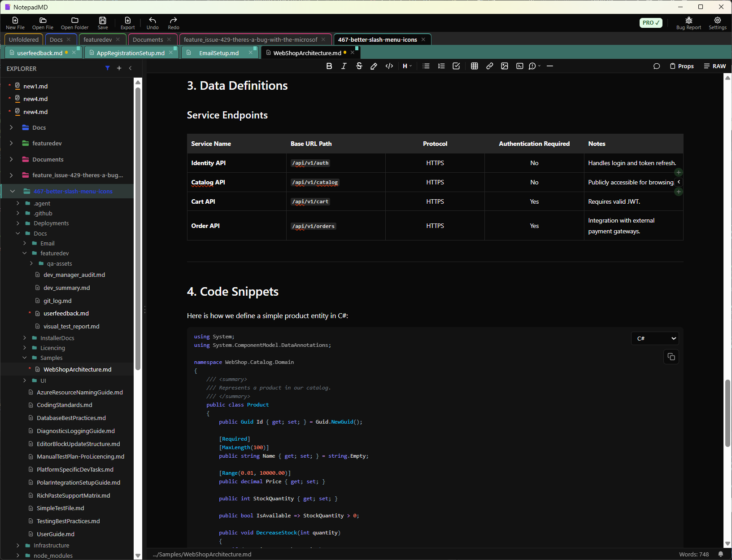
Task: Open new1.md in Explorer
Action: [35, 86]
